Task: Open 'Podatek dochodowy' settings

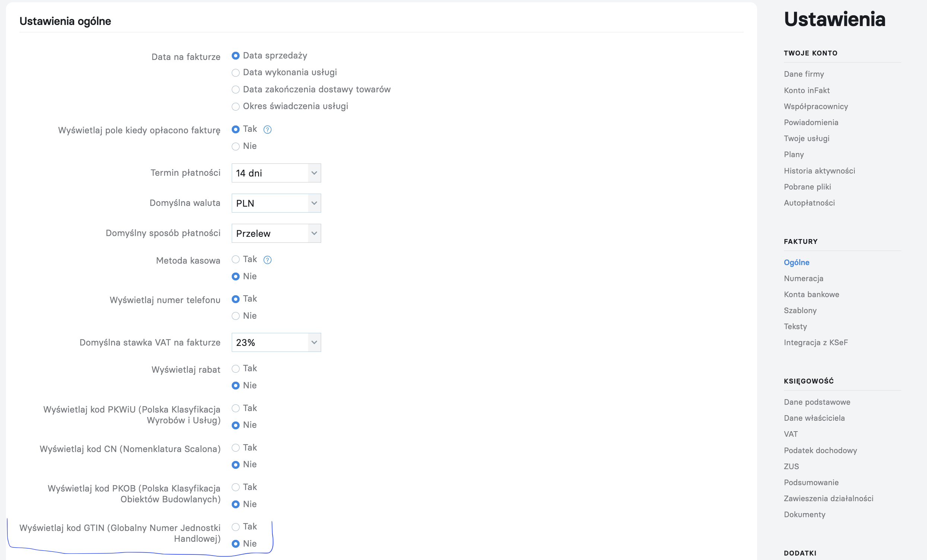Action: pos(820,451)
